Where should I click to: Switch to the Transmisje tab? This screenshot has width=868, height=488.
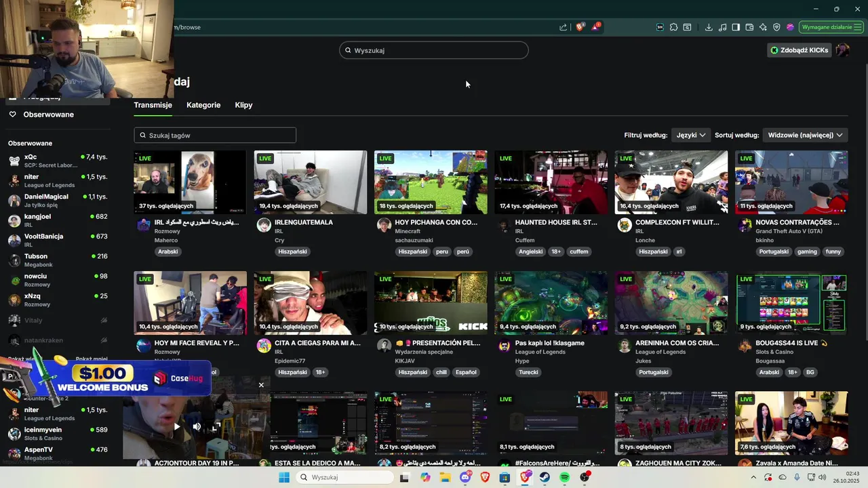coord(153,105)
